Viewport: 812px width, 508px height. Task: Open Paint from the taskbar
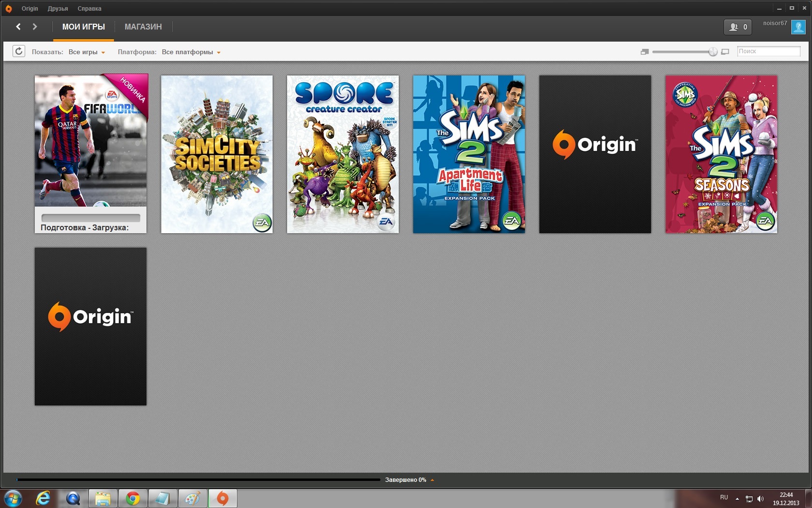click(193, 498)
